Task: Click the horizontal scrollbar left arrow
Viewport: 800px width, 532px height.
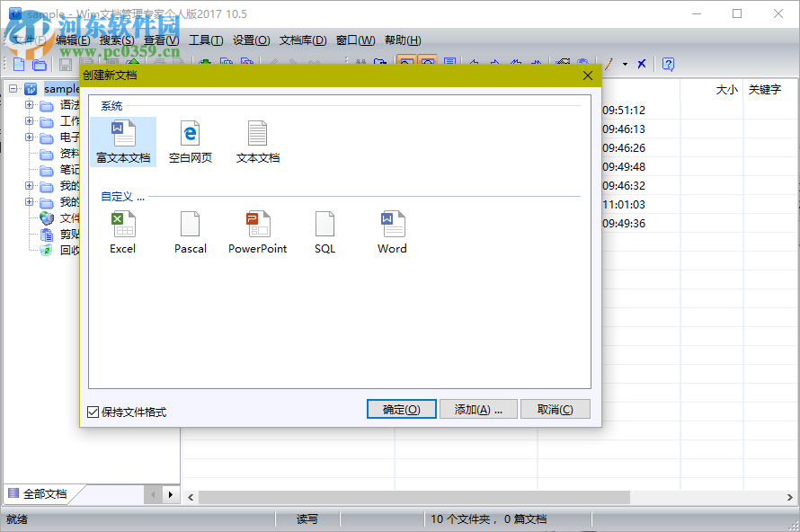Action: [x=191, y=497]
